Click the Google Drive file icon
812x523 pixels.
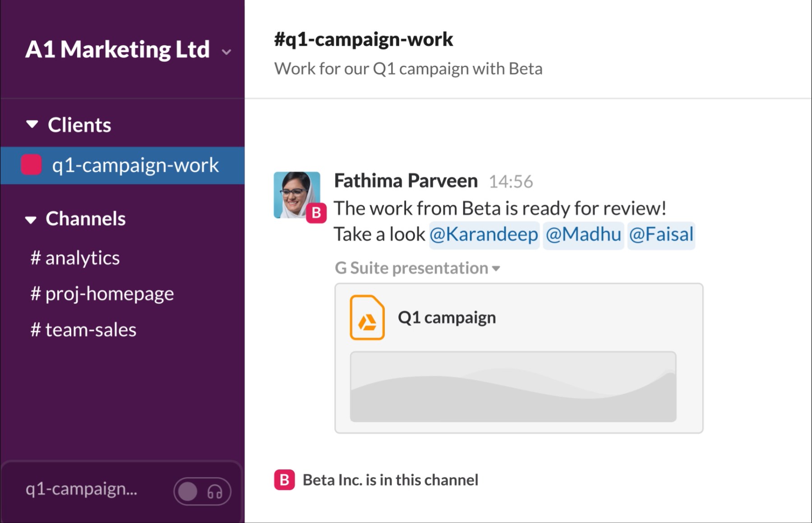367,317
